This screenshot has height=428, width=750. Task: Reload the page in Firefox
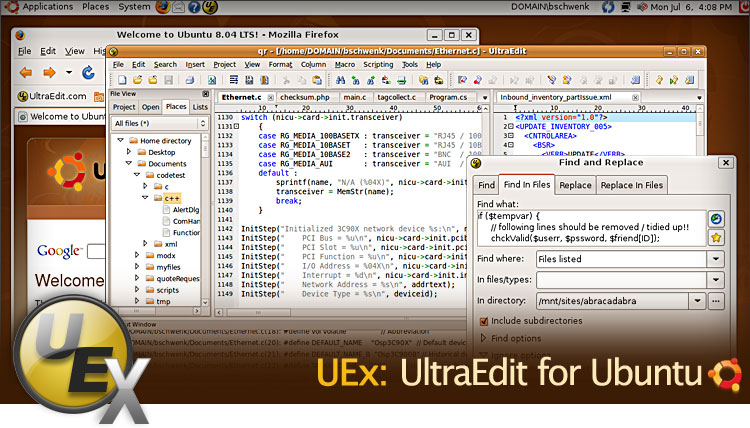point(88,72)
